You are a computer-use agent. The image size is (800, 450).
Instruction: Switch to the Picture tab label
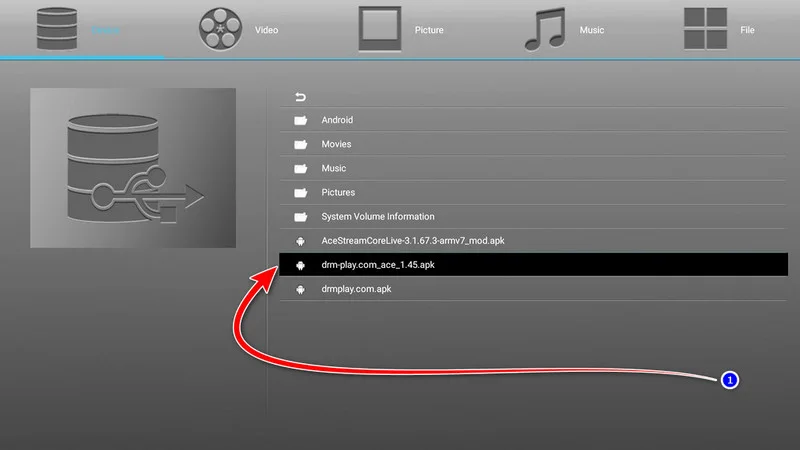coord(429,30)
